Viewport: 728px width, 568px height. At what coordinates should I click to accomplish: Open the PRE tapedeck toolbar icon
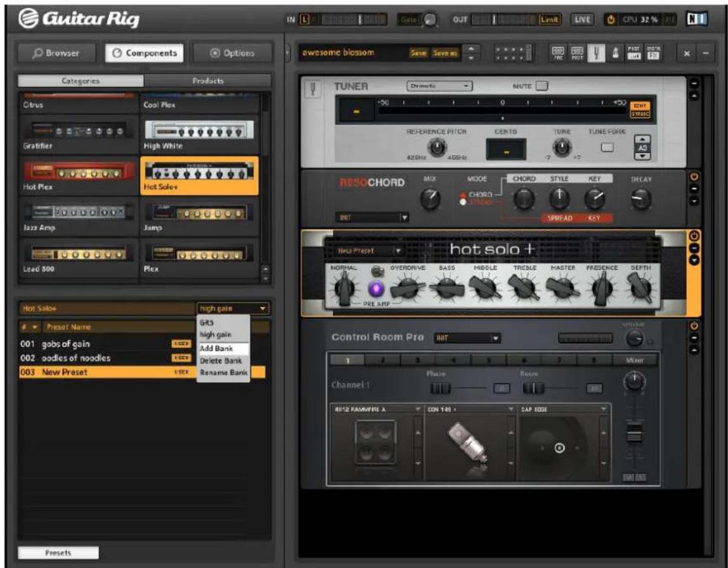pyautogui.click(x=558, y=53)
